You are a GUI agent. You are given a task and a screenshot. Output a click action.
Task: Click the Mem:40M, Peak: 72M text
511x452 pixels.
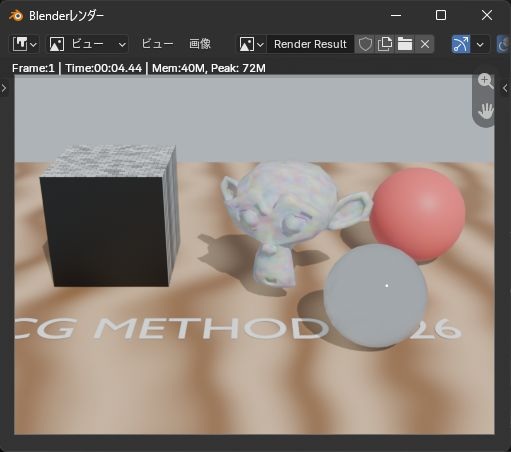[209, 68]
